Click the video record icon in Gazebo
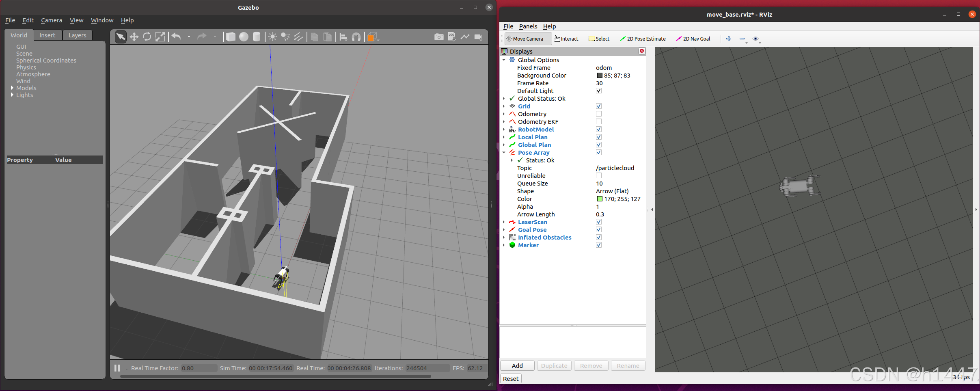The width and height of the screenshot is (980, 391). (x=478, y=37)
